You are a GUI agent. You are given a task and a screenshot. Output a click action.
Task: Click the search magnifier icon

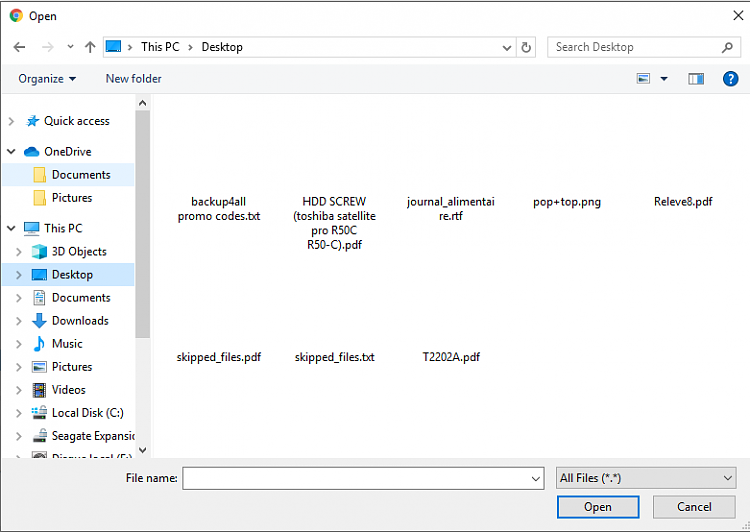point(727,47)
